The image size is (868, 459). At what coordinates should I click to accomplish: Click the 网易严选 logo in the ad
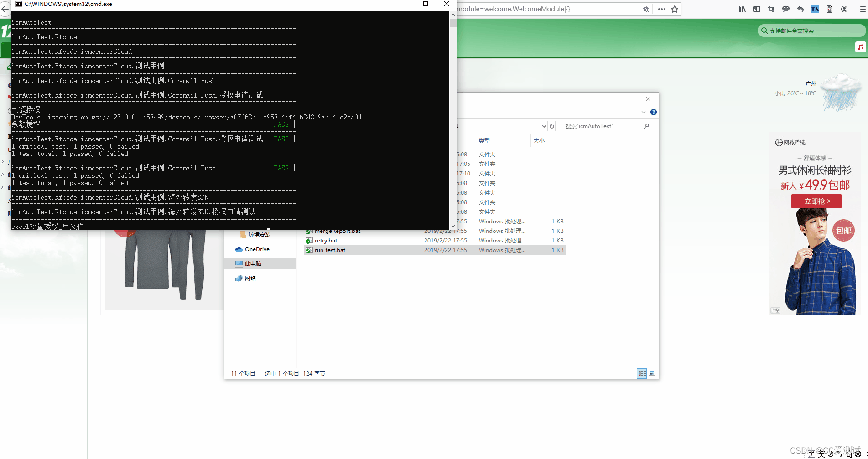(x=790, y=142)
